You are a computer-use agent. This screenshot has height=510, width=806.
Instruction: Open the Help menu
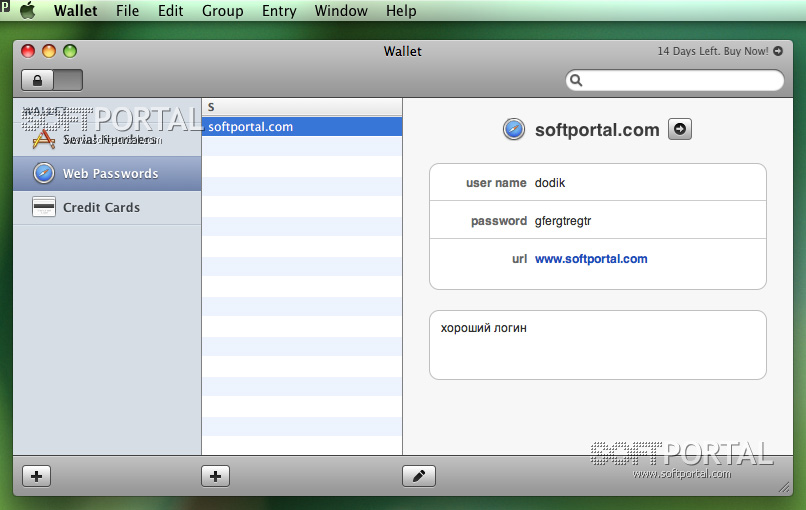(x=401, y=11)
